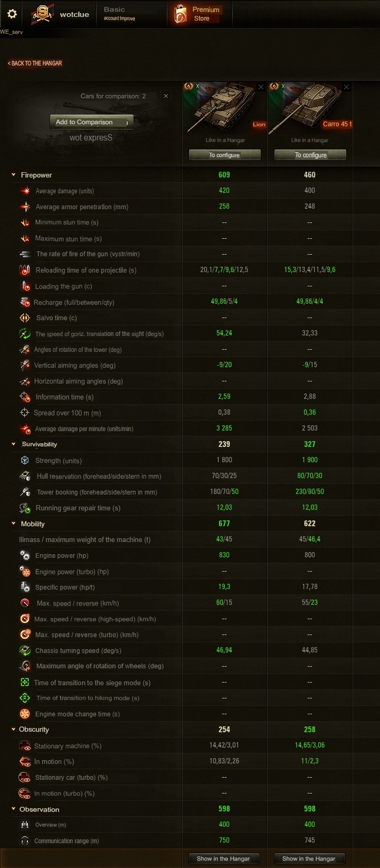Clear all cars for comparison
This screenshot has width=380, height=868.
pyautogui.click(x=166, y=96)
